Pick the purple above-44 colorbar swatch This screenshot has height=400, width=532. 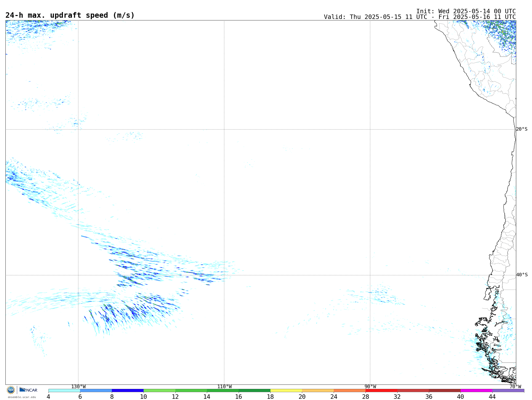[x=508, y=391]
